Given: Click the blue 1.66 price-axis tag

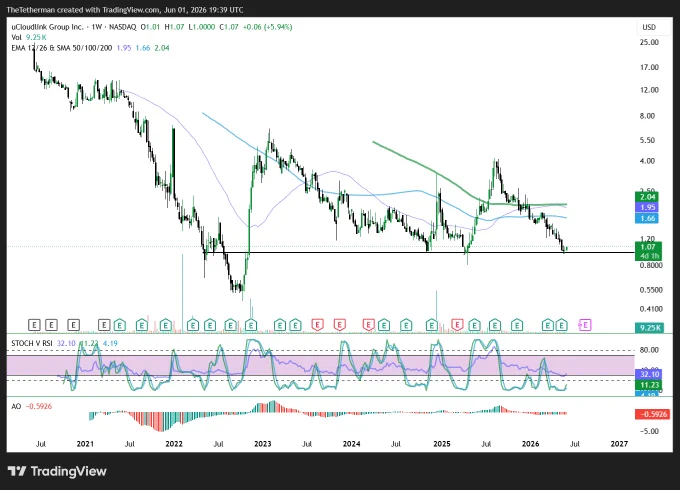Looking at the screenshot, I should tap(648, 218).
